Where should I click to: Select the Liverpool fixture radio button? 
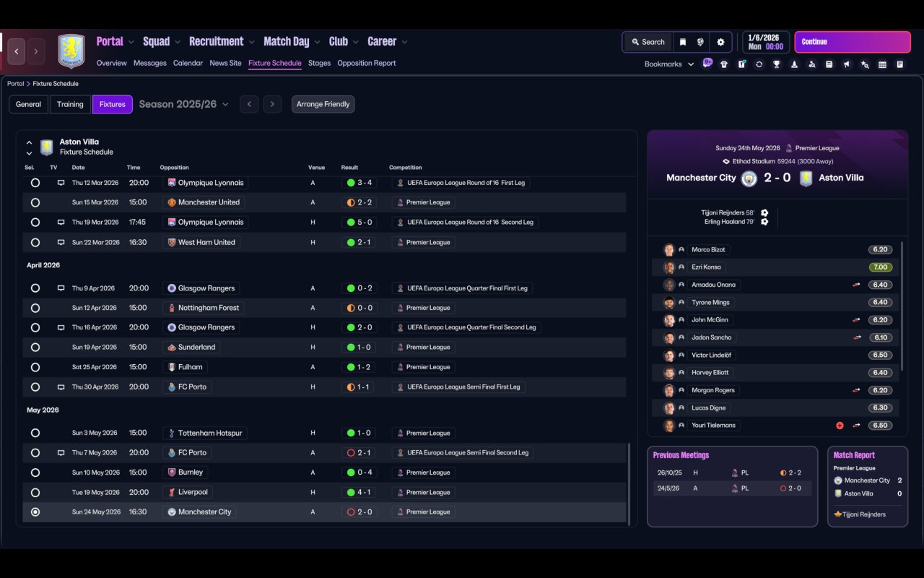35,492
